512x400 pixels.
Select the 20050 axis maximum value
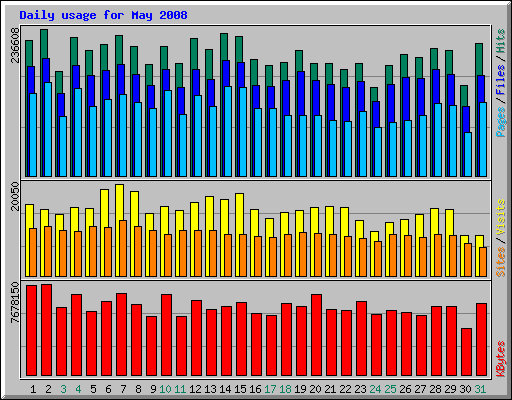point(15,196)
